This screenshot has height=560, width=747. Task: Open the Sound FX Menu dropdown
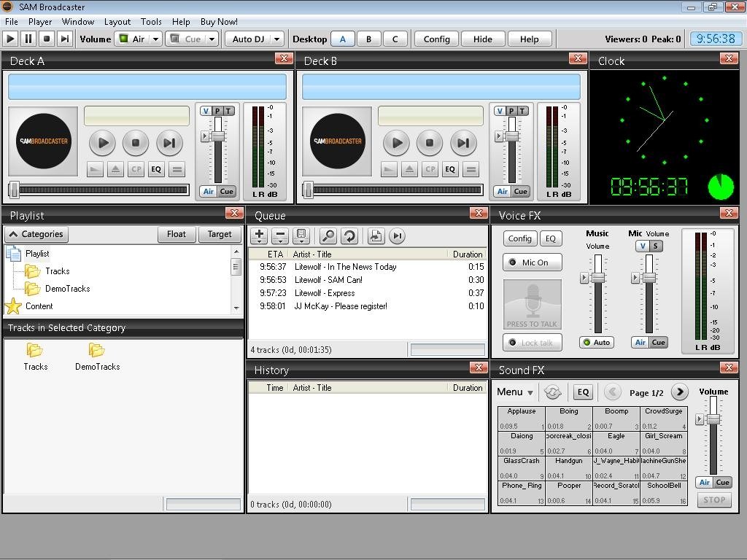[x=515, y=392]
